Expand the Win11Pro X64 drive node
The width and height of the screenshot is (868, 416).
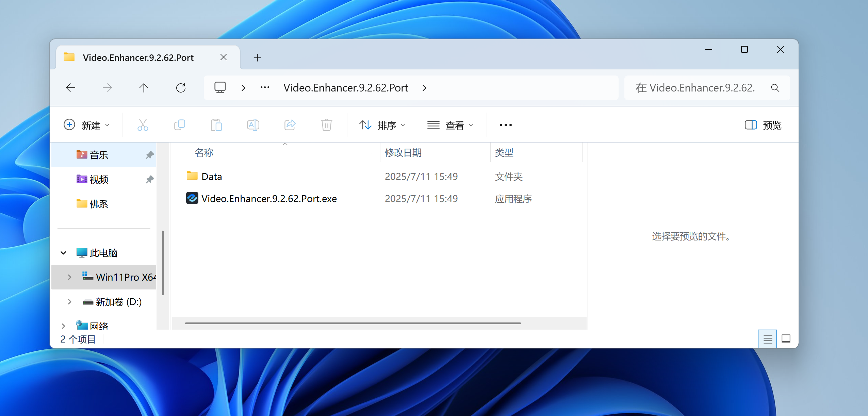pos(69,277)
